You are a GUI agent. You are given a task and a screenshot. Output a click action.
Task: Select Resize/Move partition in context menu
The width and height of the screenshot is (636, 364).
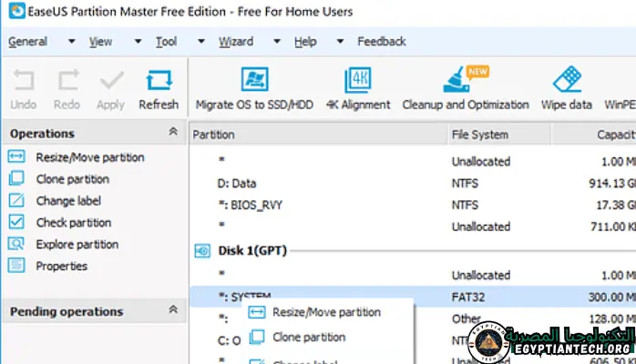coord(326,312)
